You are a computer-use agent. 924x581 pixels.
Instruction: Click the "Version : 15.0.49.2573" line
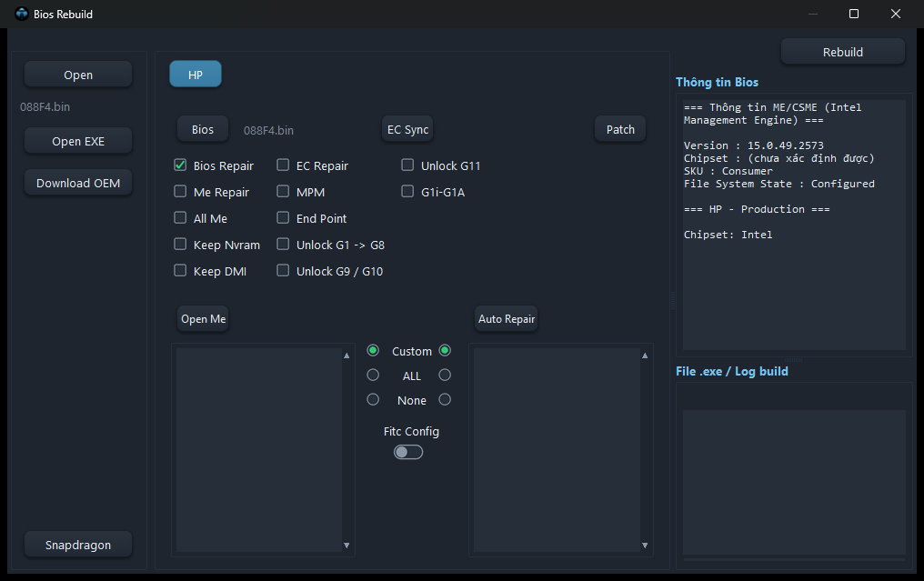point(754,145)
